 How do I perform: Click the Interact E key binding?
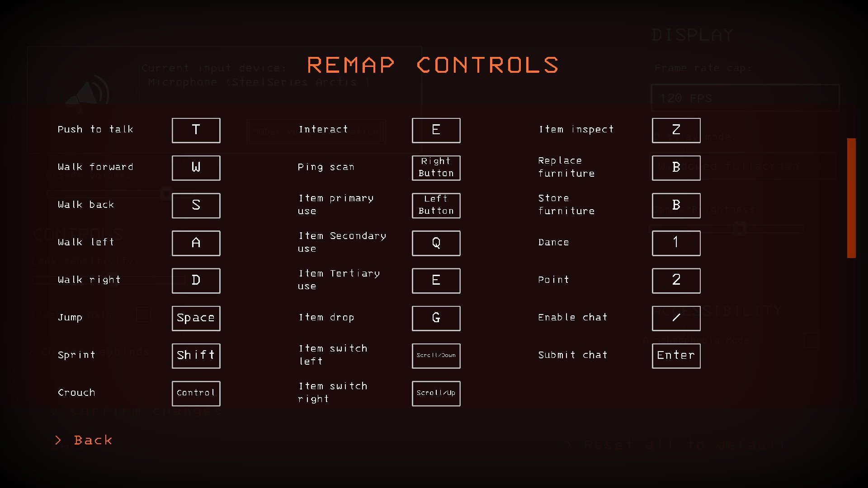(436, 129)
